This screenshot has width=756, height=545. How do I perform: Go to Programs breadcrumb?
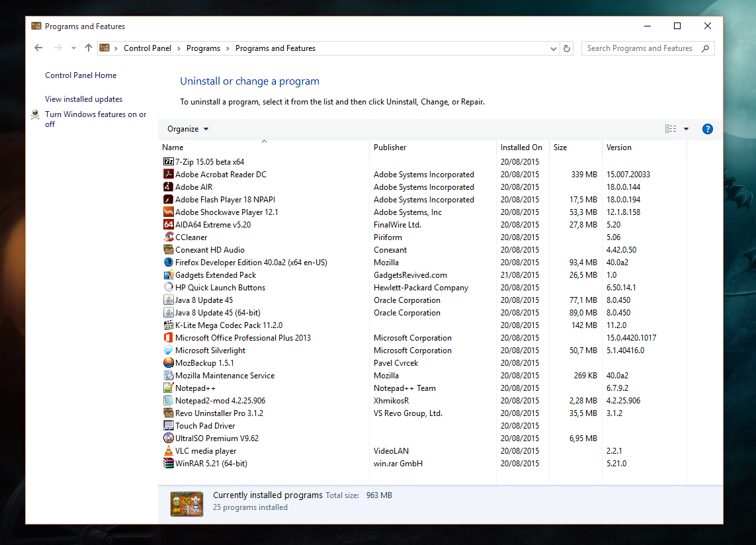pyautogui.click(x=203, y=48)
